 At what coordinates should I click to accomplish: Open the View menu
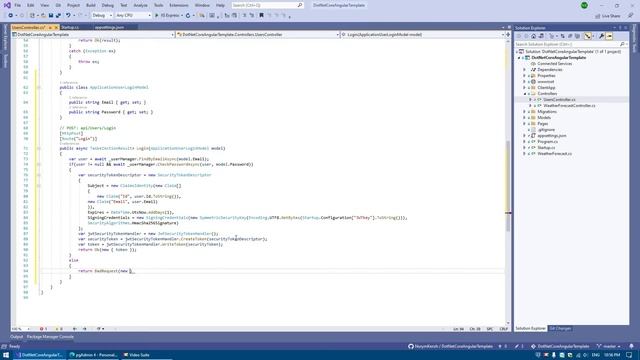[44, 5]
